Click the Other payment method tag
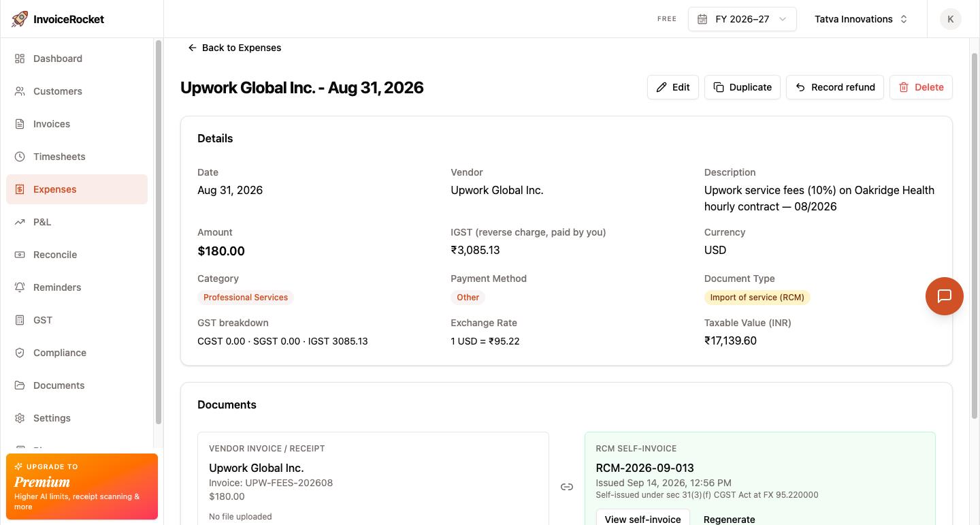980x525 pixels. coord(468,298)
